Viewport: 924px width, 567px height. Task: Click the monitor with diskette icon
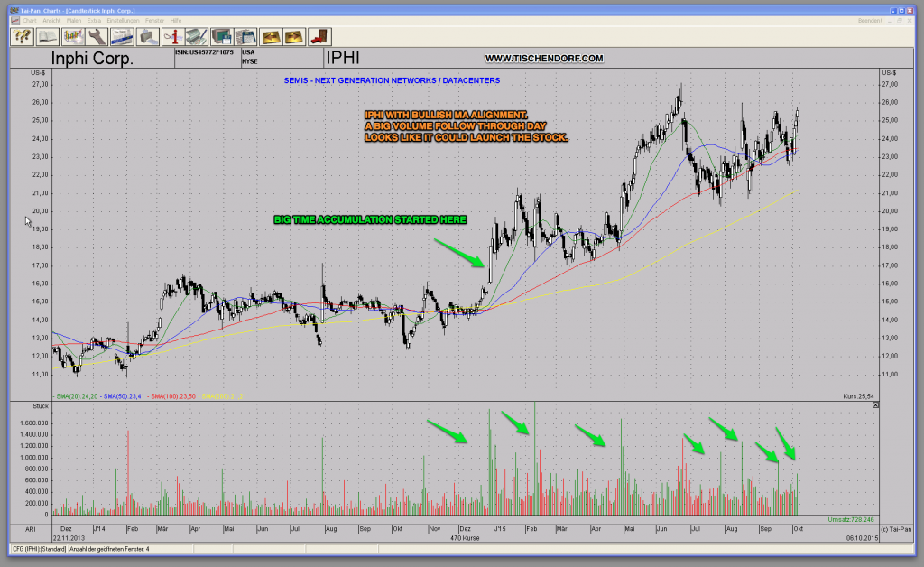(x=220, y=36)
